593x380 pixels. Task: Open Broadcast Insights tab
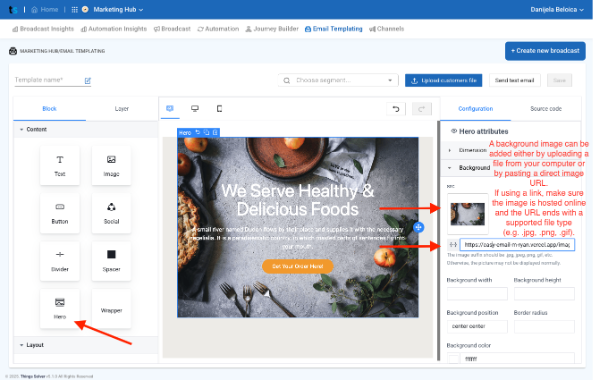43,29
